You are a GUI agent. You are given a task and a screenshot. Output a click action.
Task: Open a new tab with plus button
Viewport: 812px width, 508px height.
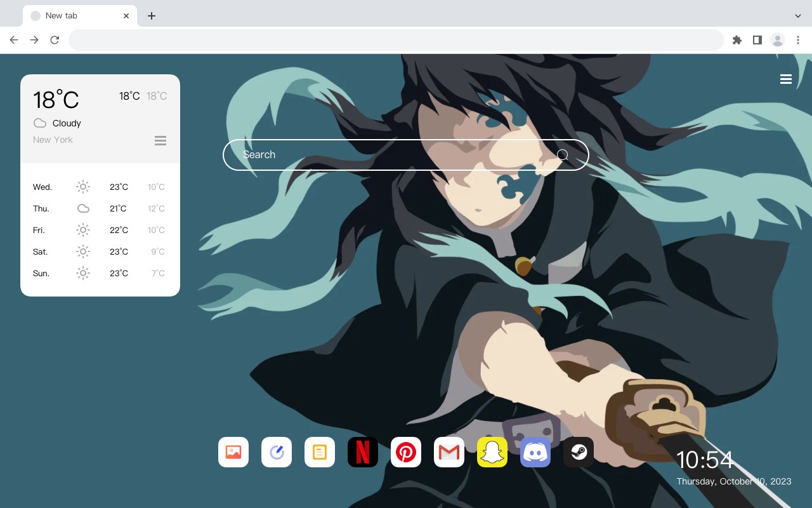pos(151,16)
